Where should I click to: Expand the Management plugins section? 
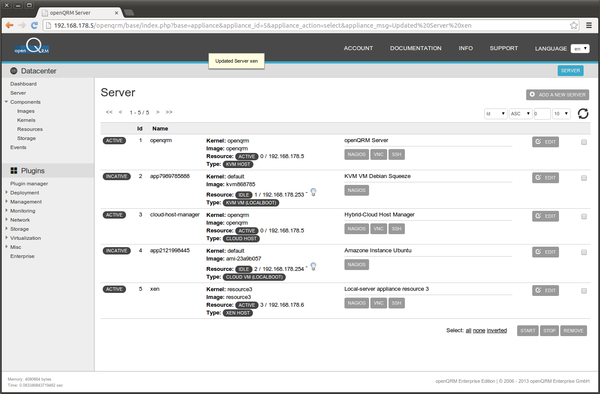point(7,202)
